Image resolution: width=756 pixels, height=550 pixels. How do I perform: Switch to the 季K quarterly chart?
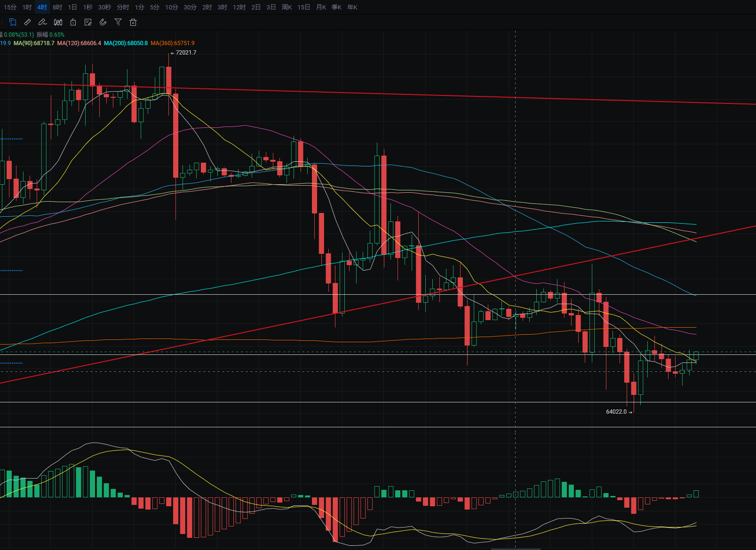(337, 7)
